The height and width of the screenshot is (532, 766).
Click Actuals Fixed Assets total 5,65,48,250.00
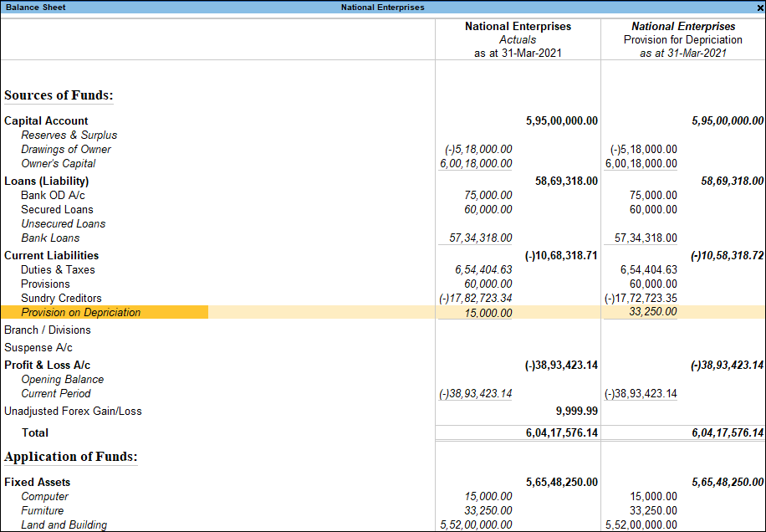click(x=562, y=482)
